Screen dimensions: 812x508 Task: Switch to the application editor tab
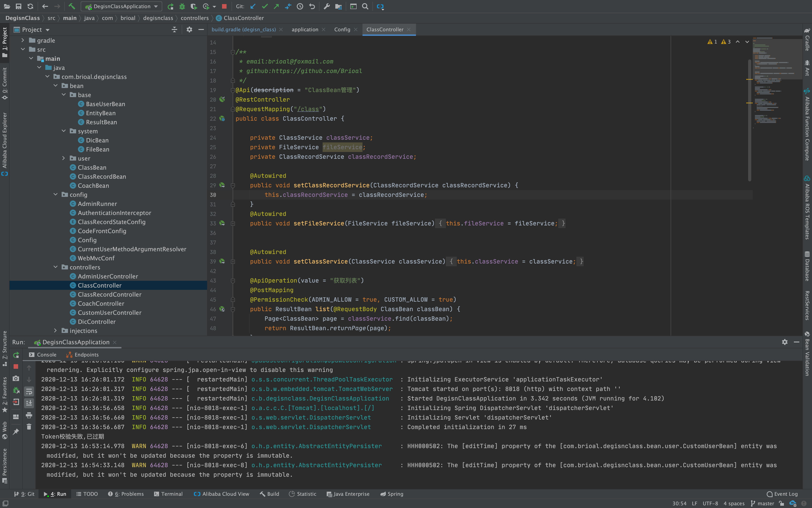click(305, 29)
